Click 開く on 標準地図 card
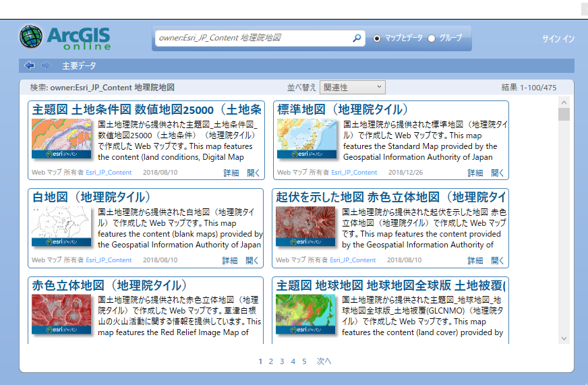This screenshot has width=588, height=385. pos(497,173)
